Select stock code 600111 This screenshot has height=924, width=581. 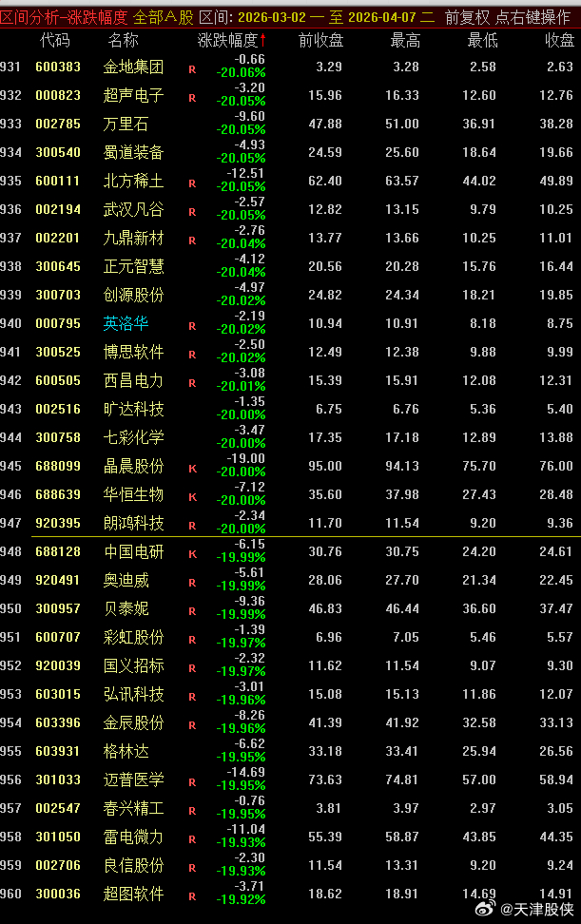click(58, 181)
